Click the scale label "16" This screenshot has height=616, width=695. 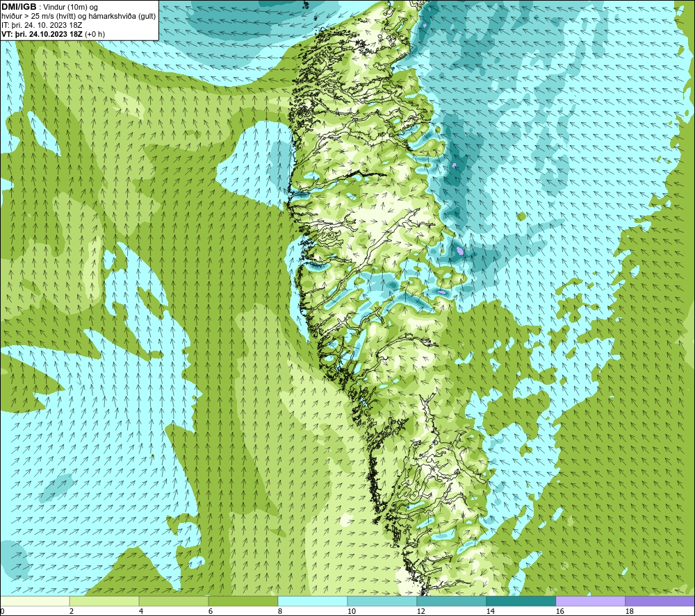[559, 612]
